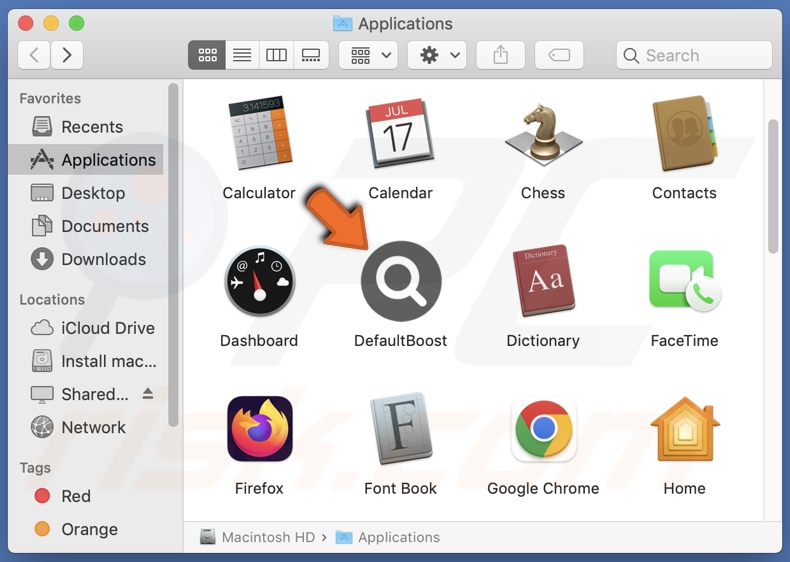This screenshot has width=790, height=562.
Task: Click the main file area vertical scrollbar
Action: [773, 186]
